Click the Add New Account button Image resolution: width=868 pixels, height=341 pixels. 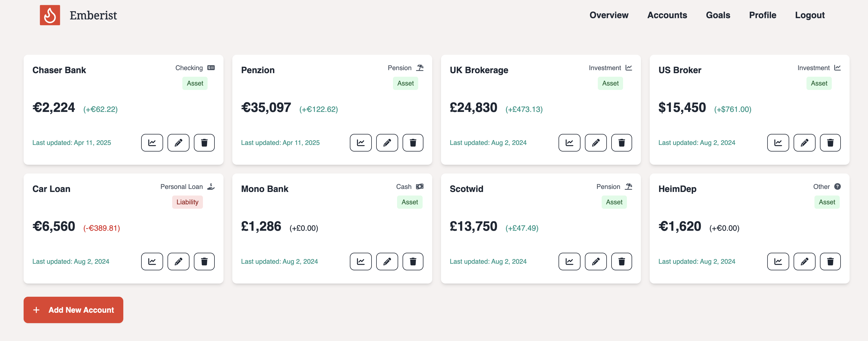click(74, 310)
